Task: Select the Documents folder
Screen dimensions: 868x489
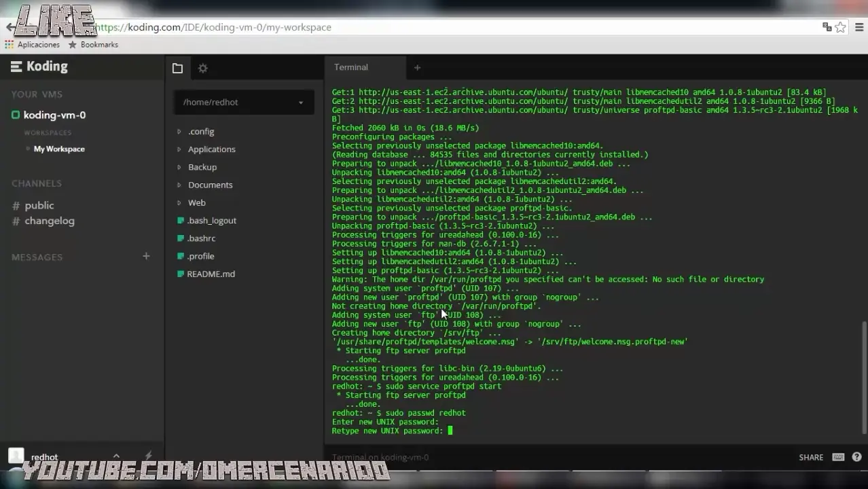Action: tap(211, 185)
